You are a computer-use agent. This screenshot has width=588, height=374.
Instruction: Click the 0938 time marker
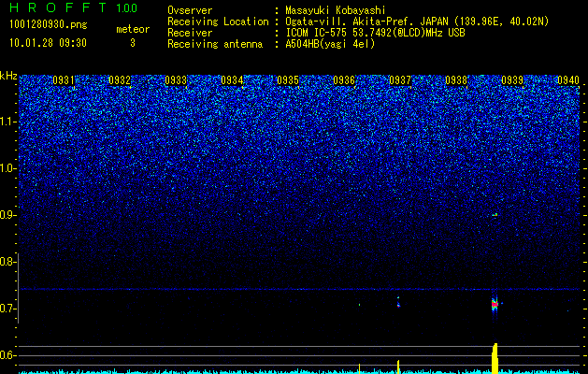point(456,80)
